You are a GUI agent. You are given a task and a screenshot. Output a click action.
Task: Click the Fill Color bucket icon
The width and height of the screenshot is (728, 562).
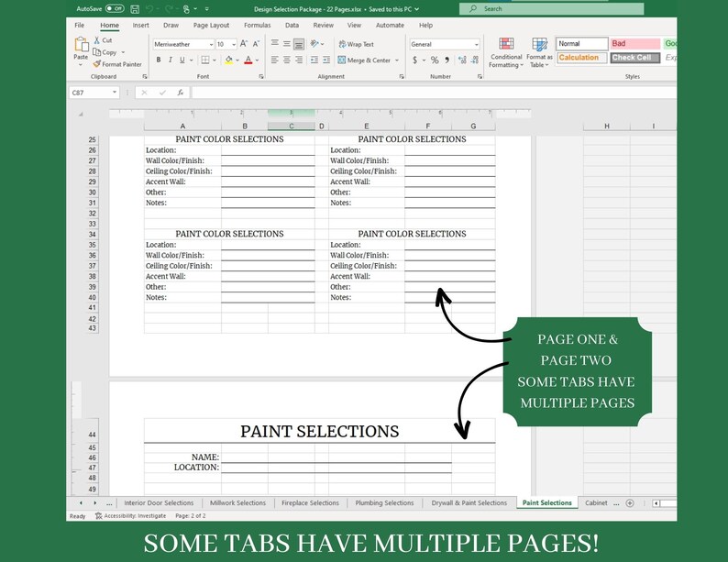pos(228,60)
